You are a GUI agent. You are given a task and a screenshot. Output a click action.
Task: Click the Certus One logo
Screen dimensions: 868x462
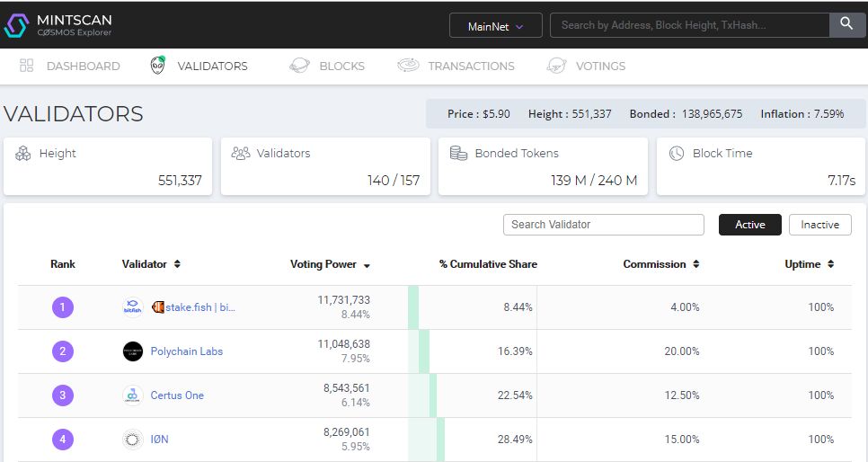click(132, 395)
